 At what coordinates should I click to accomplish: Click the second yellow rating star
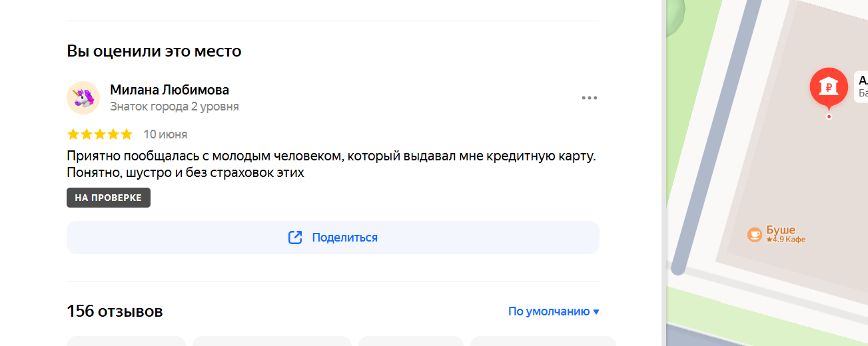pos(87,134)
